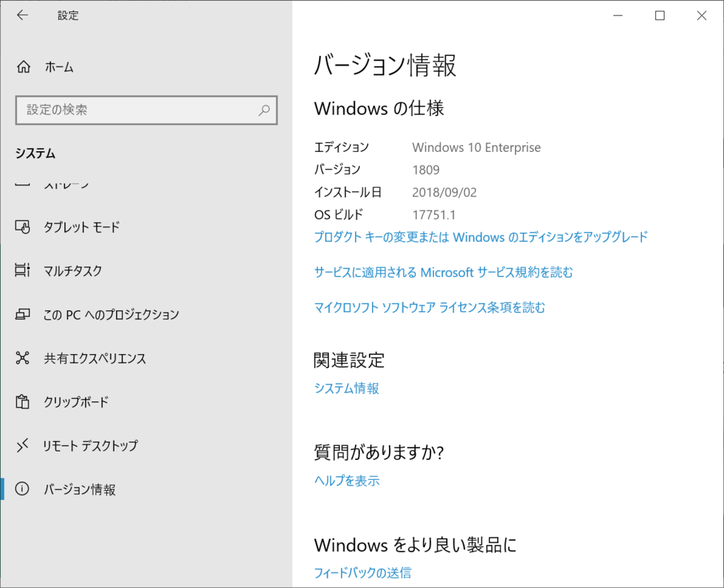Click the version value 1809

(426, 170)
